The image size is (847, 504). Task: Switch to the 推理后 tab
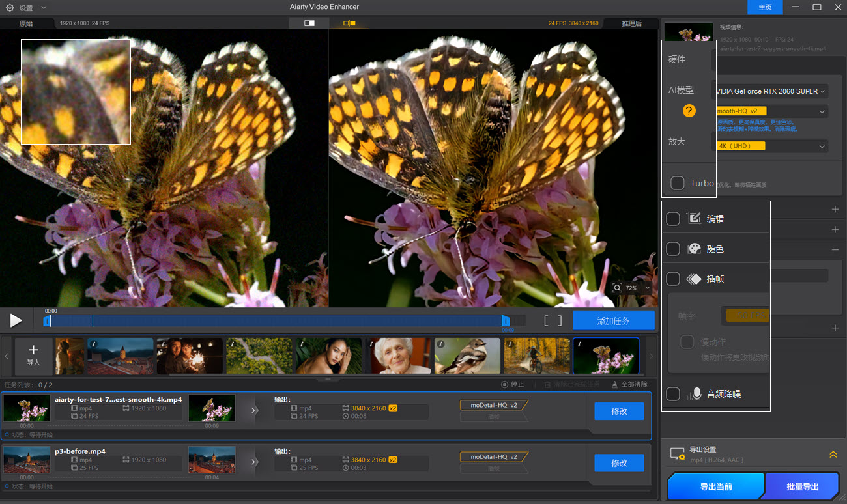631,23
